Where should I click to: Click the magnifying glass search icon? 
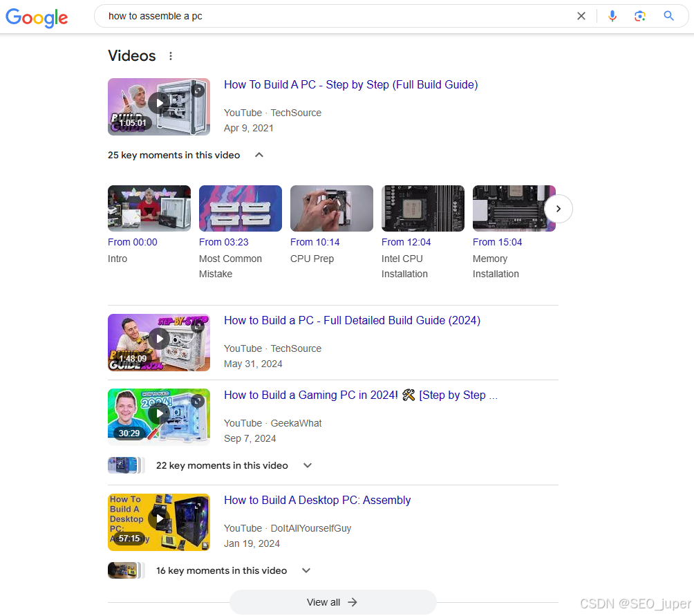click(668, 16)
